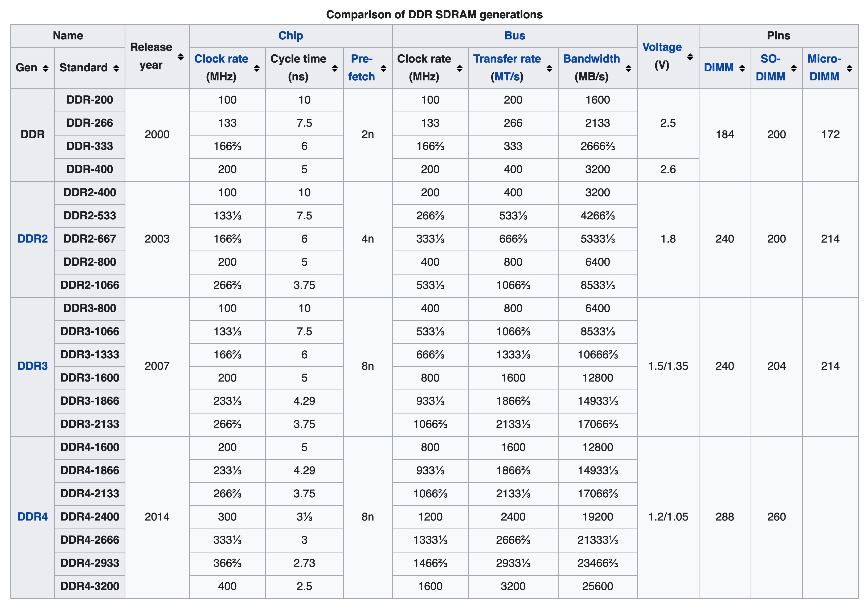The width and height of the screenshot is (868, 606).
Task: Click Transfer rate sort arrows
Action: point(549,68)
